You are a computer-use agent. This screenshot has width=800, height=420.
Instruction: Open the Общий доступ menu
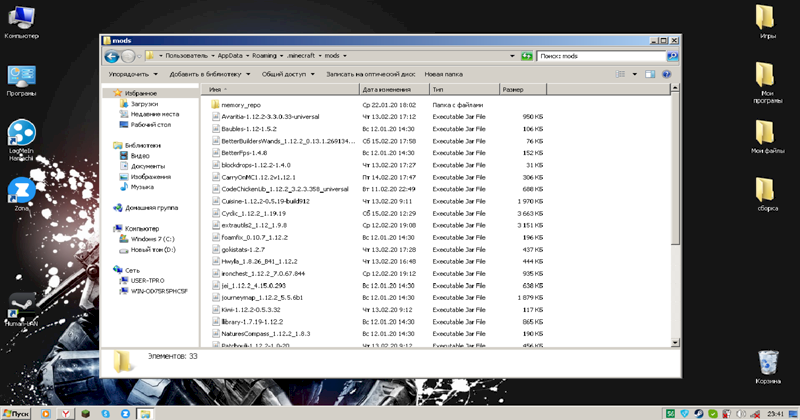click(x=288, y=74)
